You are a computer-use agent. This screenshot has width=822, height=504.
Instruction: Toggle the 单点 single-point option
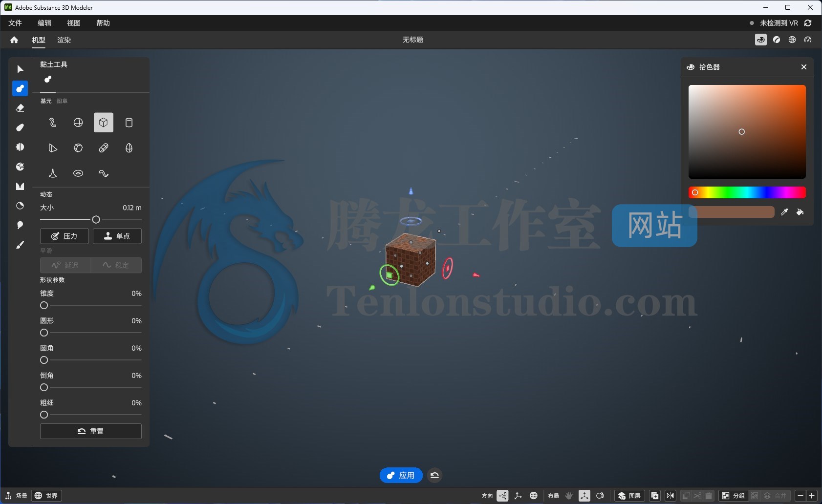pyautogui.click(x=117, y=236)
